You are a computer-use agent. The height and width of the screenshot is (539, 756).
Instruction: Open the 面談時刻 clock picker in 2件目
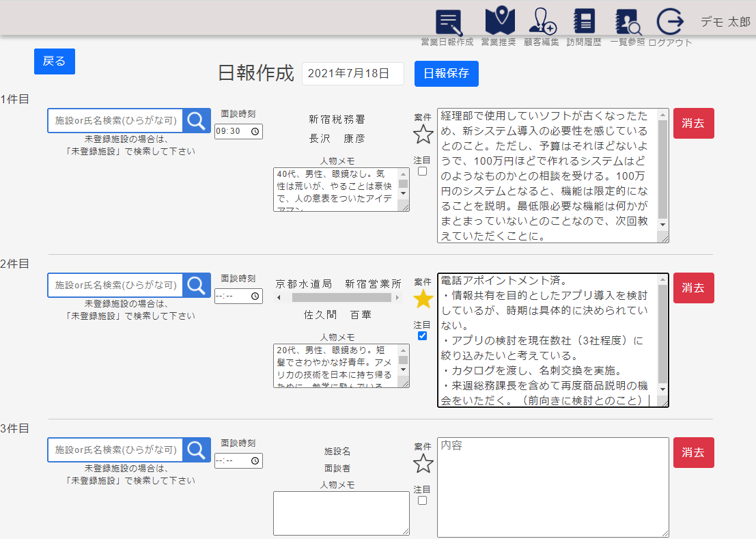click(255, 296)
